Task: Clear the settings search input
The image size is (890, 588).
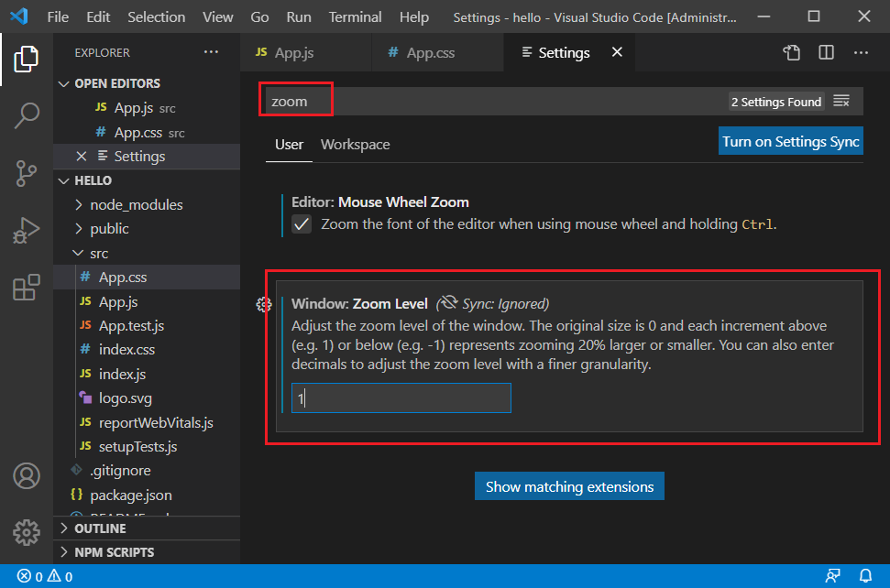Action: click(x=841, y=102)
